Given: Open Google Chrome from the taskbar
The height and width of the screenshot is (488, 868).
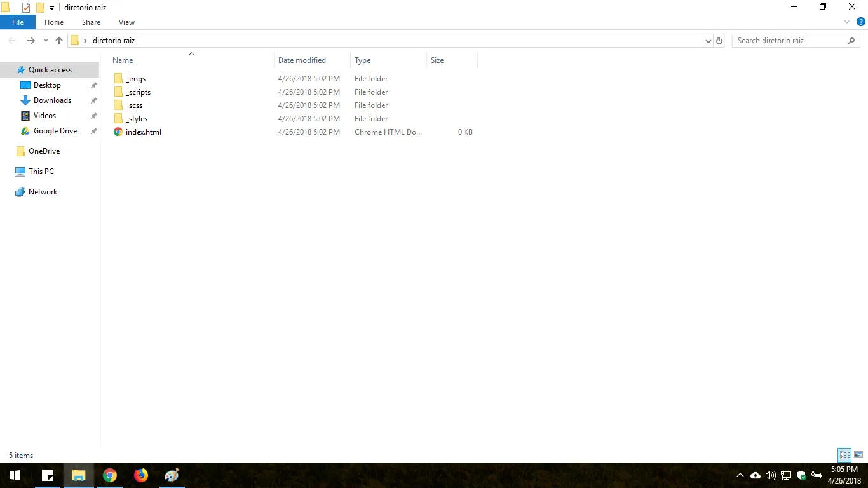Looking at the screenshot, I should coord(110,475).
